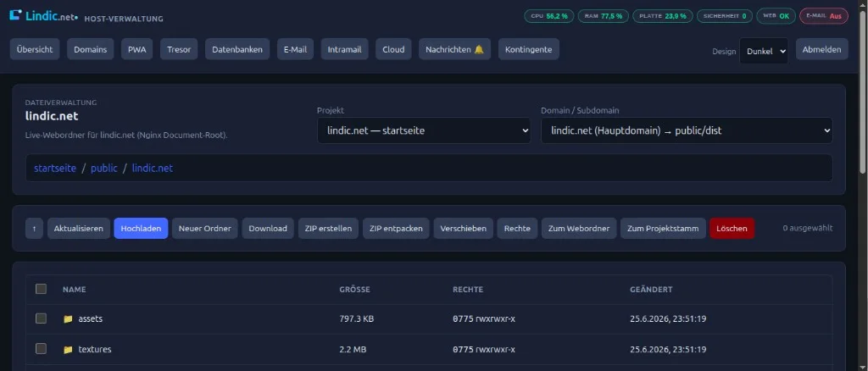868x371 pixels.
Task: Click ZIP erstellen
Action: pyautogui.click(x=328, y=229)
